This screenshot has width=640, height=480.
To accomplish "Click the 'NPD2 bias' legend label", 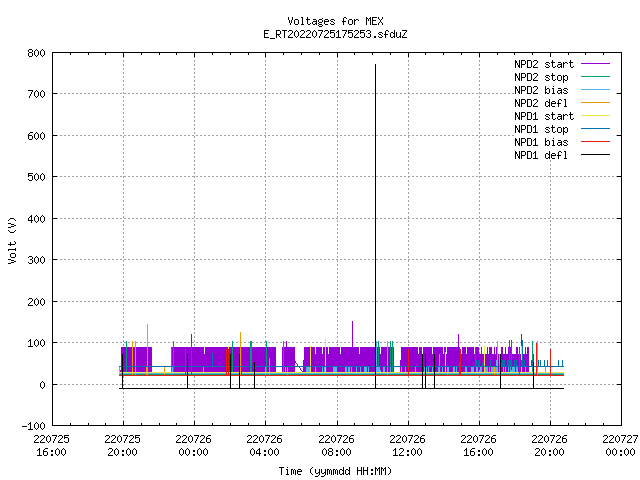I will 541,90.
